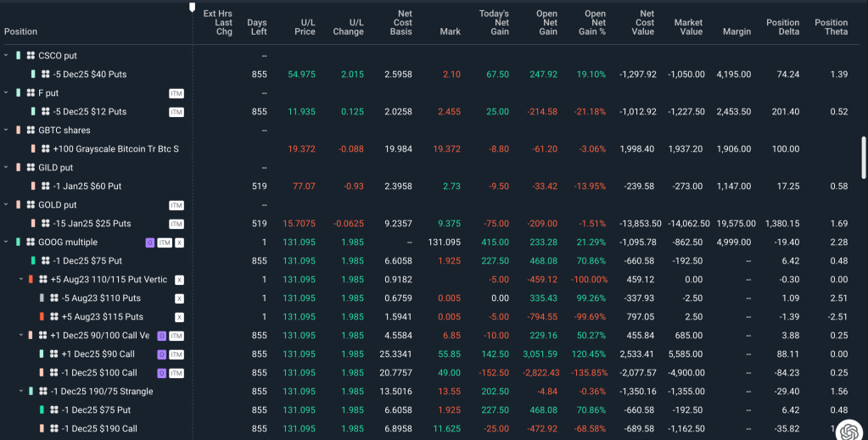Sort by Open Net Gain % column header
Image resolution: width=868 pixels, height=440 pixels.
pyautogui.click(x=595, y=23)
